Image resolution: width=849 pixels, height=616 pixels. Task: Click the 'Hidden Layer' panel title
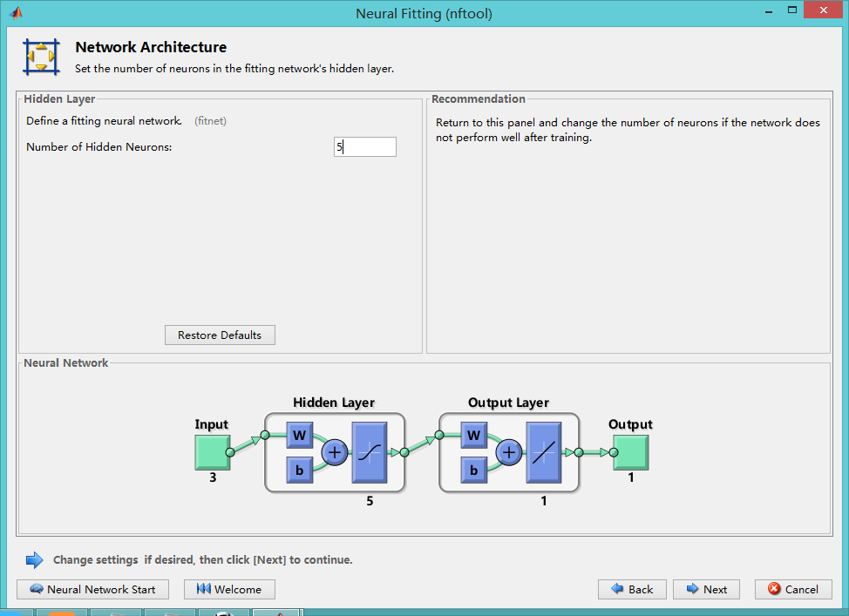[x=59, y=99]
